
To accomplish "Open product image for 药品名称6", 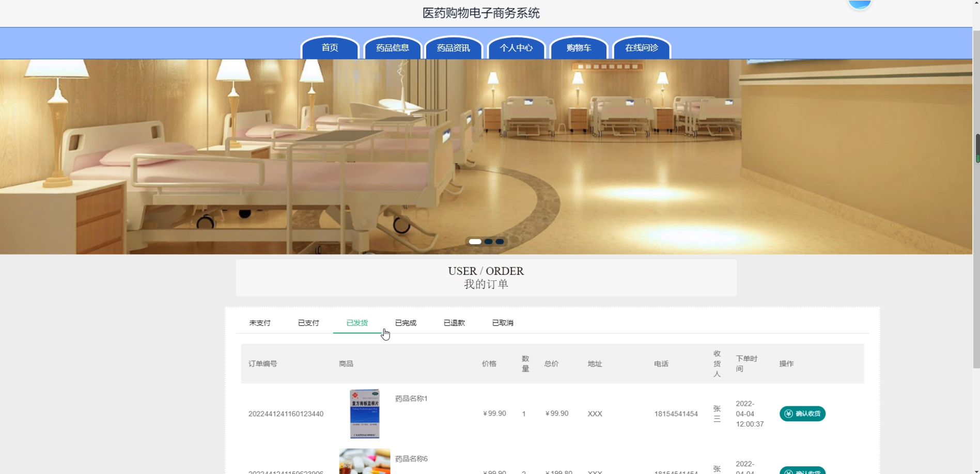I will 365,462.
